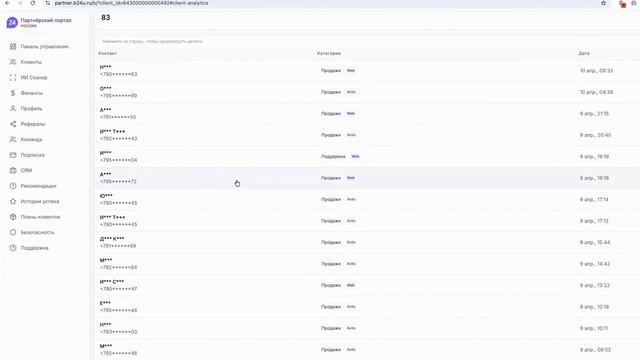Open contact И*** С*** row
Screen dimensions: 640x360
(x=367, y=285)
